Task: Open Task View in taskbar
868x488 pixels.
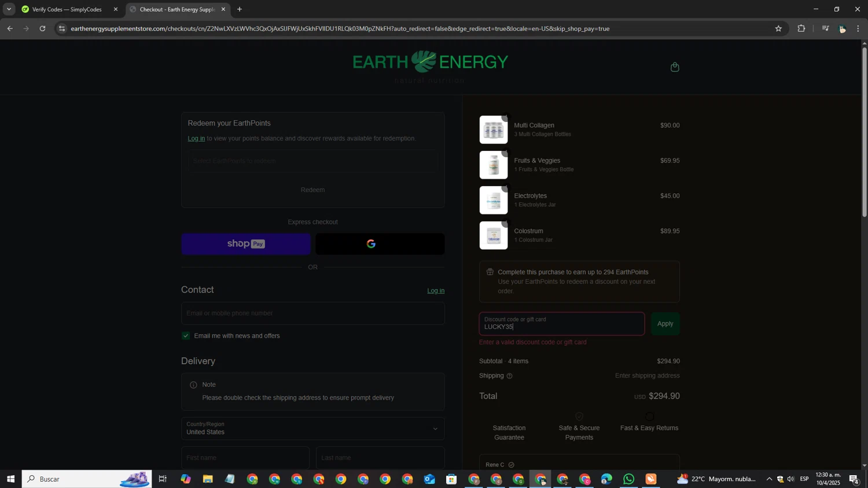Action: click(x=163, y=479)
